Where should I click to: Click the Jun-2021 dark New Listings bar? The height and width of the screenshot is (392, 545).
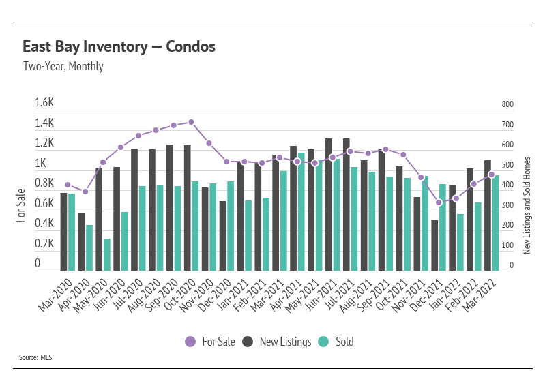click(x=329, y=205)
